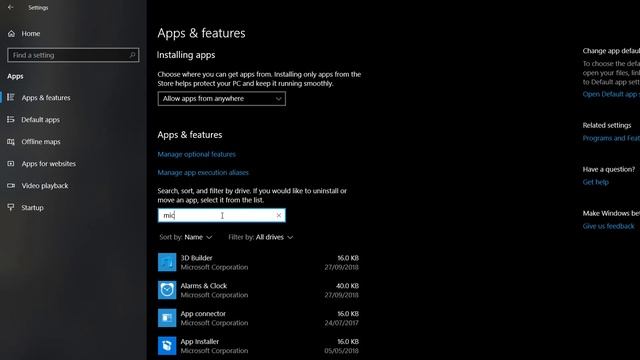This screenshot has height=360, width=640.
Task: Click the magnifier icon in Find a setting
Action: tap(132, 55)
